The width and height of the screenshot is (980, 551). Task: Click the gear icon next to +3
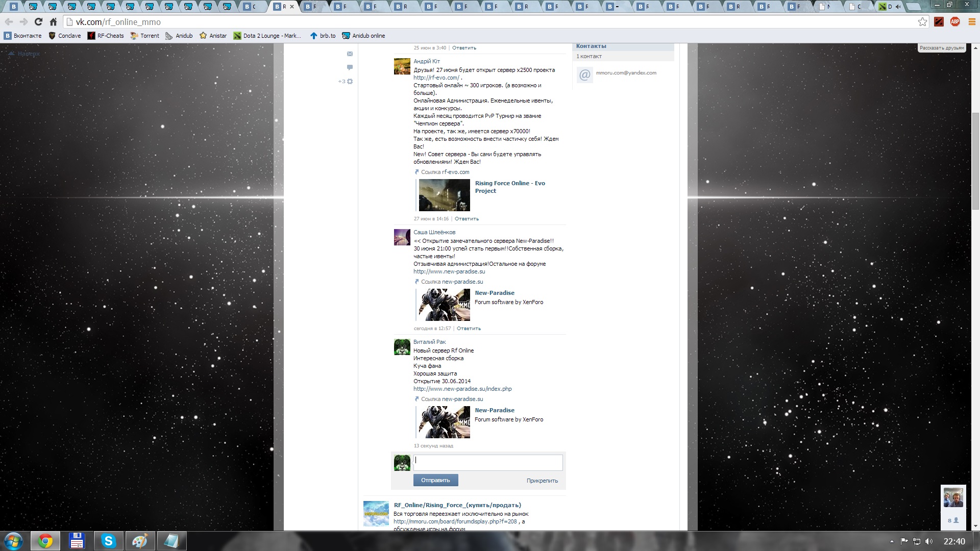tap(350, 81)
